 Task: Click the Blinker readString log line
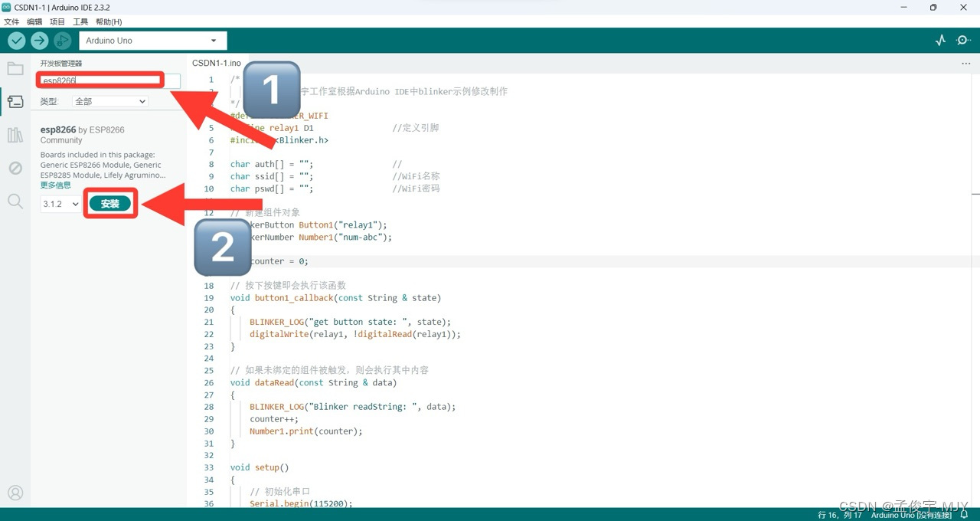coord(352,407)
